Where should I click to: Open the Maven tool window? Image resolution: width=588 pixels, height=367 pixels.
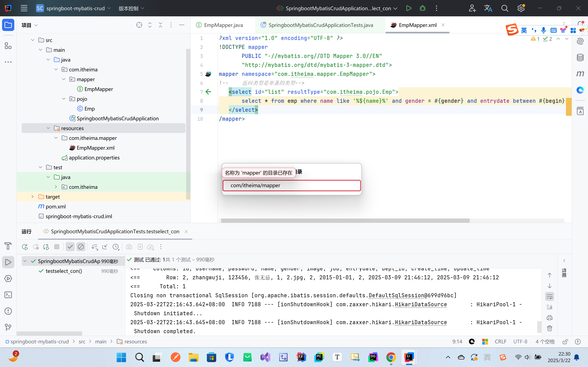pos(580,74)
